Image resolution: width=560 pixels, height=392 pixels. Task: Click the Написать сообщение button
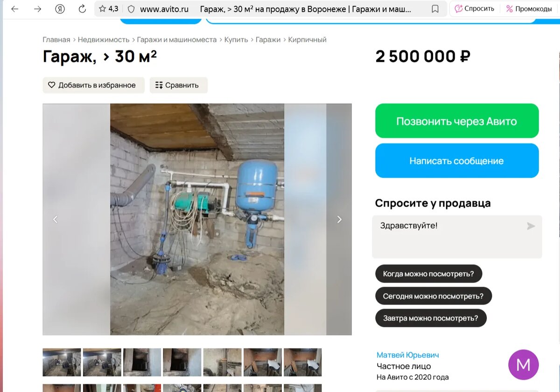point(457,161)
